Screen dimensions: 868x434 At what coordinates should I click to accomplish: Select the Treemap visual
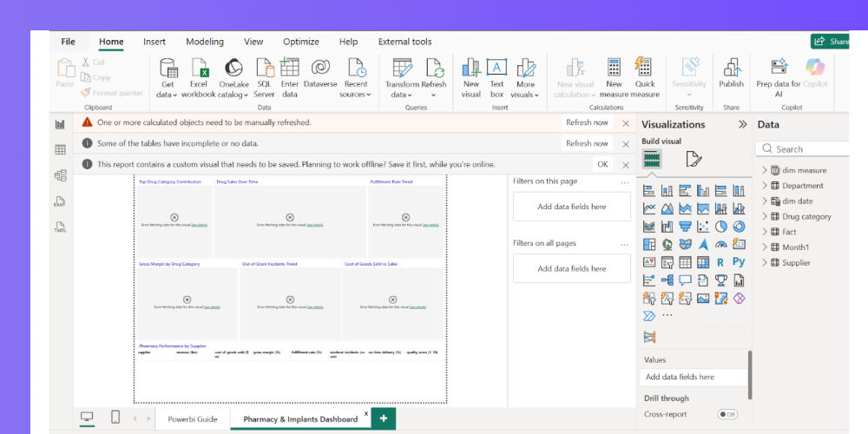tap(649, 244)
